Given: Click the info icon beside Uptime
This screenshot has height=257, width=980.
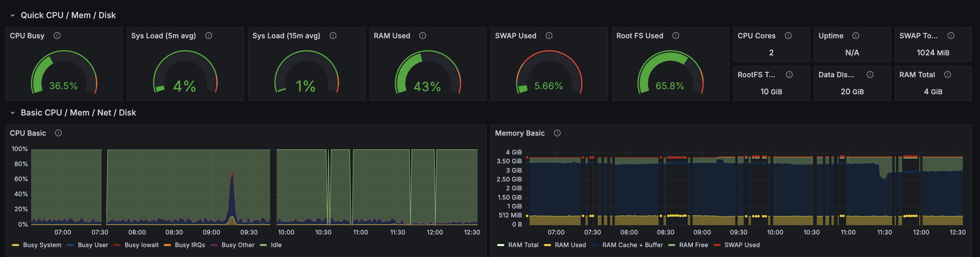Looking at the screenshot, I should point(856,36).
